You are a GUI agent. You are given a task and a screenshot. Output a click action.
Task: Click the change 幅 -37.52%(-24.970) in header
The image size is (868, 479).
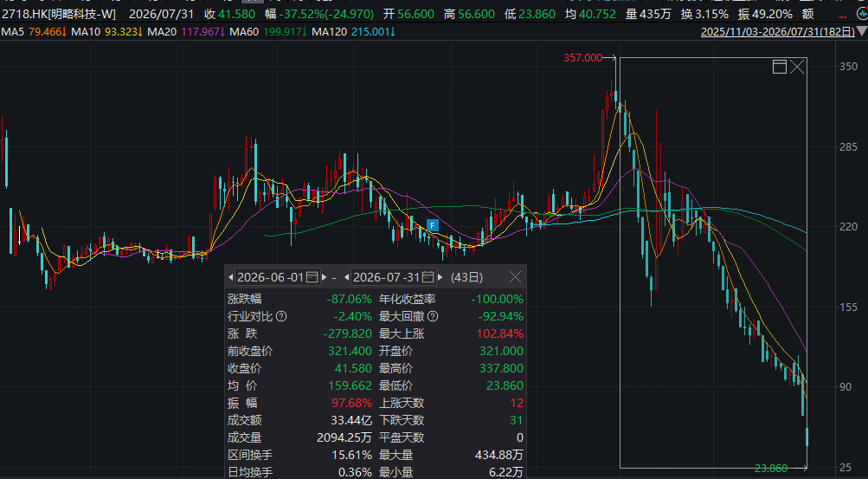click(318, 14)
